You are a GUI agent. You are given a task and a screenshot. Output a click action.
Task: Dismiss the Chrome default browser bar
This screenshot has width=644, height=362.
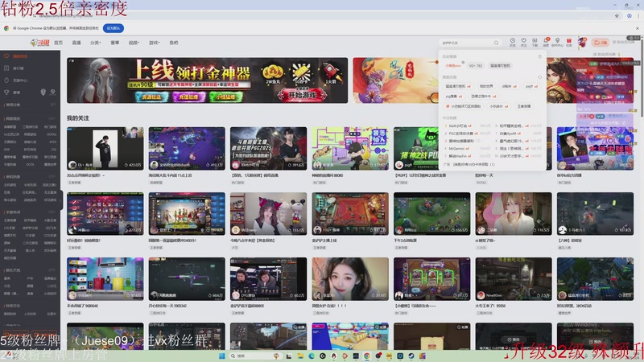[638, 28]
